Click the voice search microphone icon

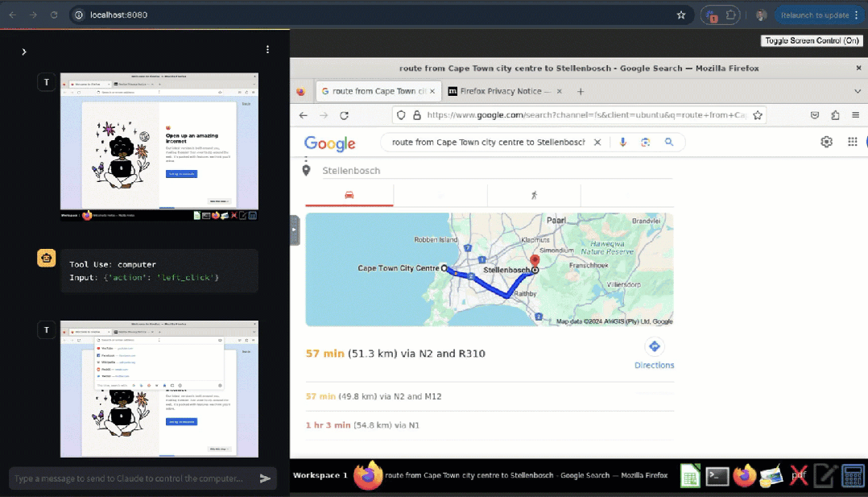pos(622,143)
